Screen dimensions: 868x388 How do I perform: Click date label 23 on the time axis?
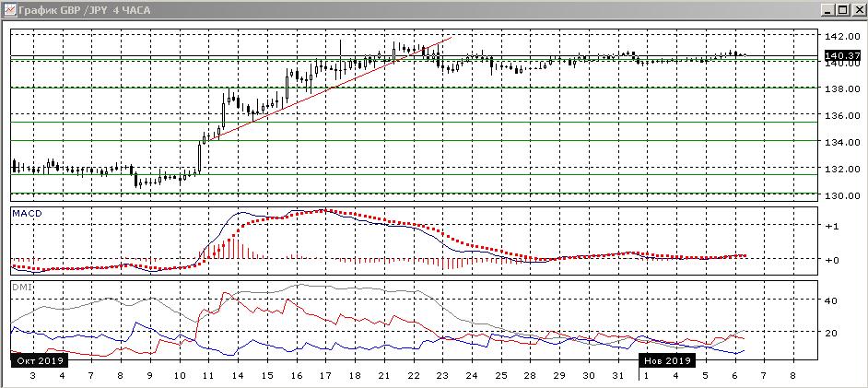click(x=441, y=376)
